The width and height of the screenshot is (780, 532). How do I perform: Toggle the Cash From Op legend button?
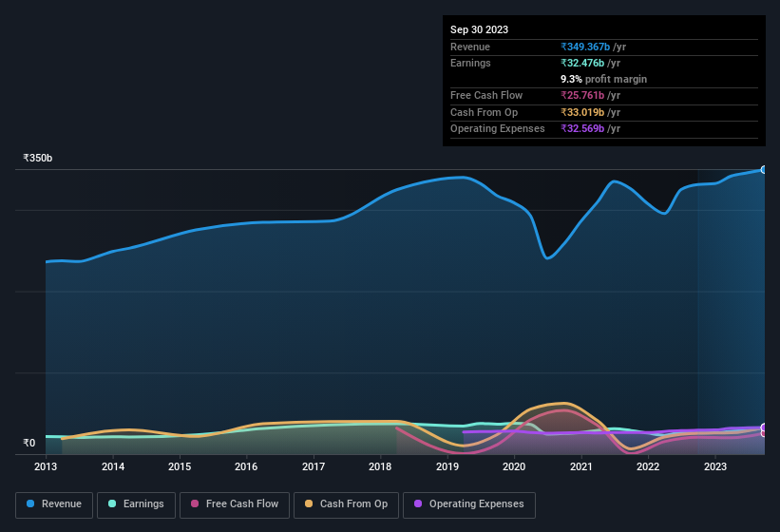[x=346, y=504]
